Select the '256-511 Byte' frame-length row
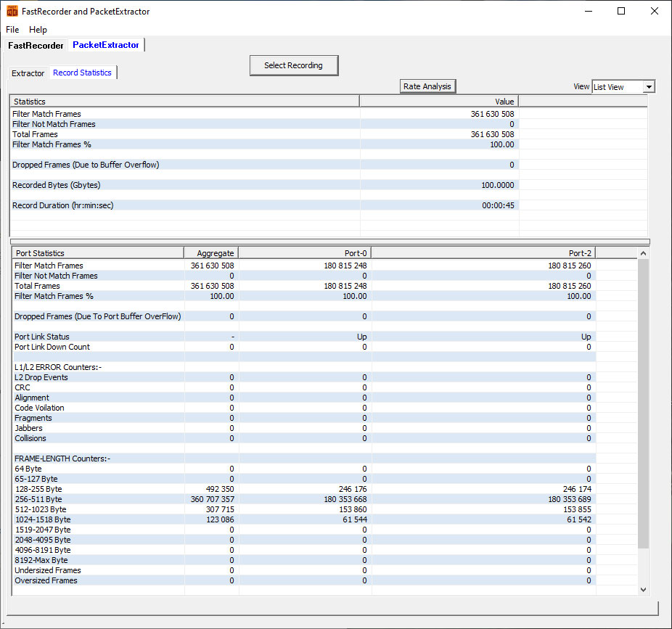Image resolution: width=672 pixels, height=629 pixels. 304,499
